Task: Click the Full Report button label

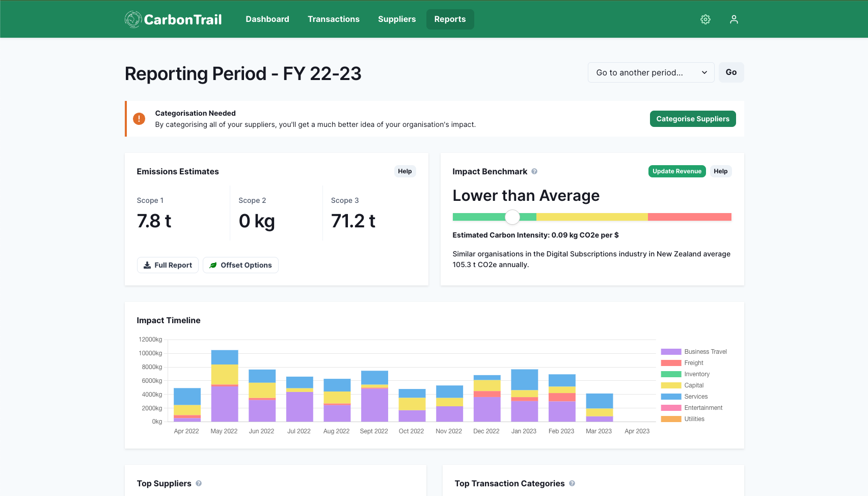Action: click(x=173, y=265)
